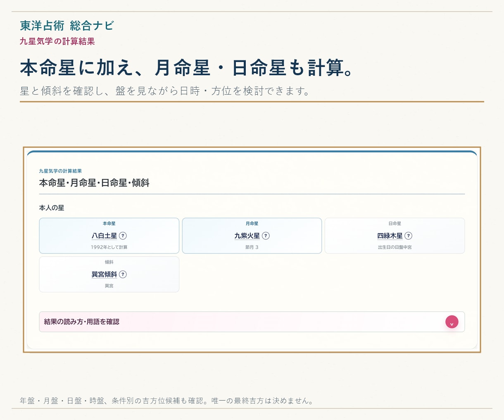Click the small blue 九星気学の計算結果 label
The width and height of the screenshot is (504, 420).
pos(60,171)
